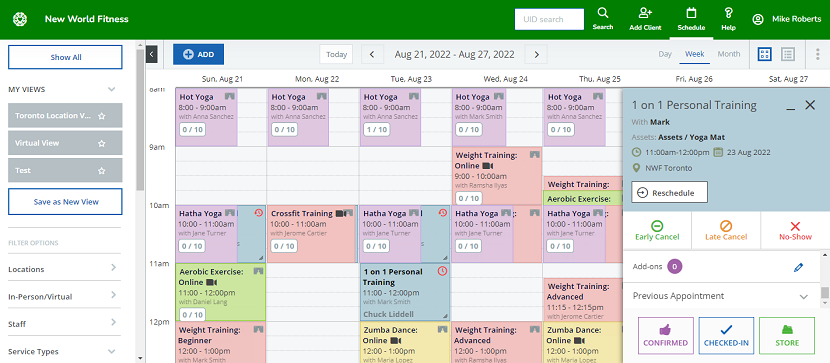Click the blue ADD button
830x363 pixels.
click(199, 54)
